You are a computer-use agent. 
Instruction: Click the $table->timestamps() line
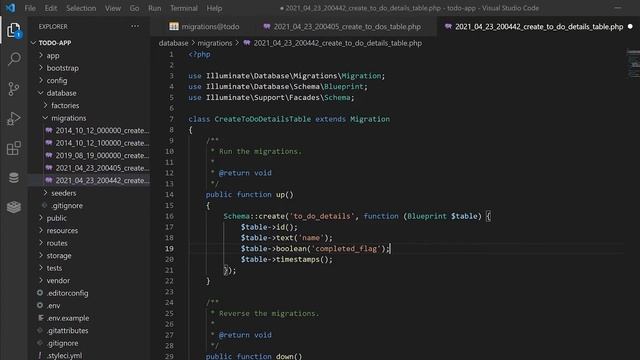287,260
